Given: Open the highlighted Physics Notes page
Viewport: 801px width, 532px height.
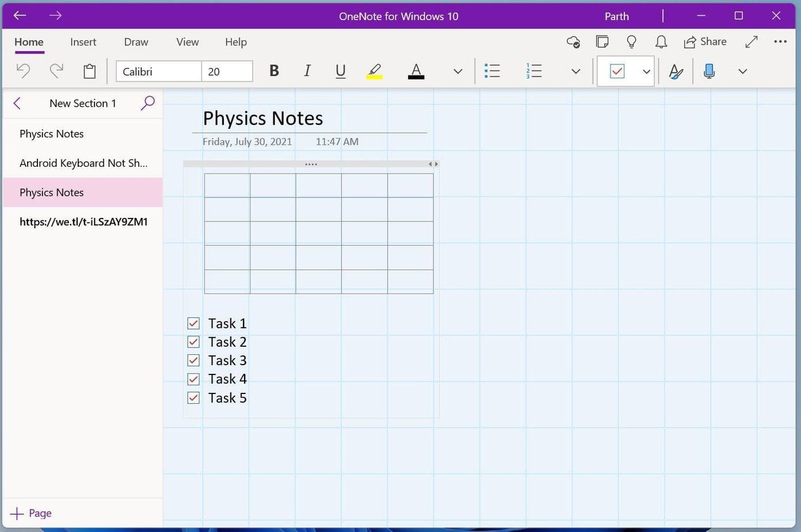Looking at the screenshot, I should click(x=83, y=192).
